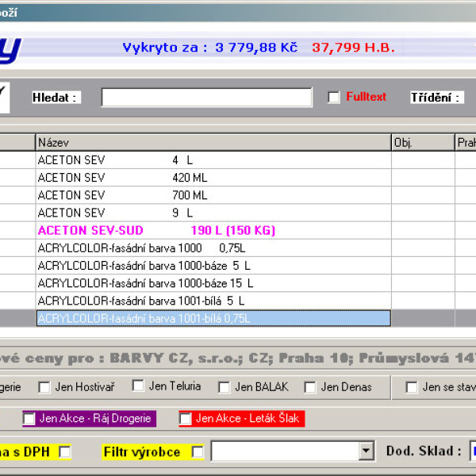Toggle Jen Akce - Leták Šlak checkbox
476x476 pixels.
coord(186,418)
